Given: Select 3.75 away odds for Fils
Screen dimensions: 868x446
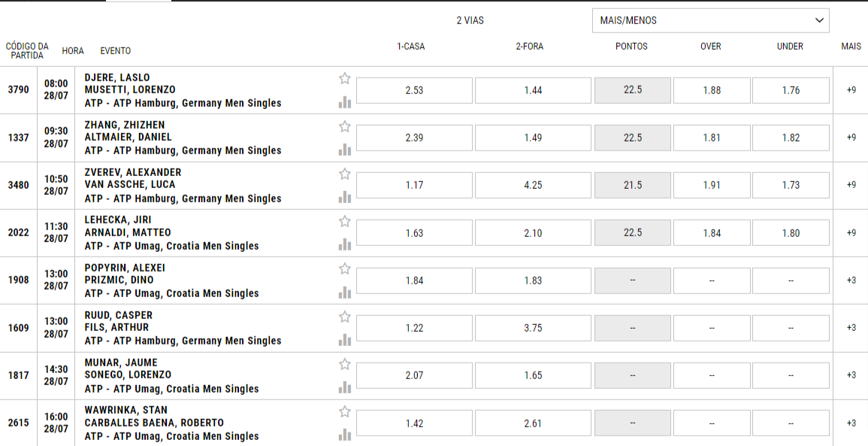Looking at the screenshot, I should (x=533, y=328).
